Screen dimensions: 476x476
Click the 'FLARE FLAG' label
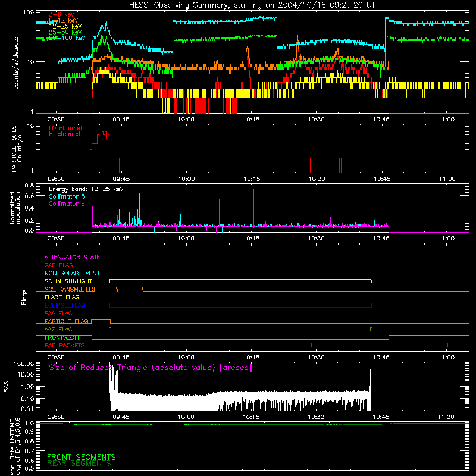[x=62, y=297]
